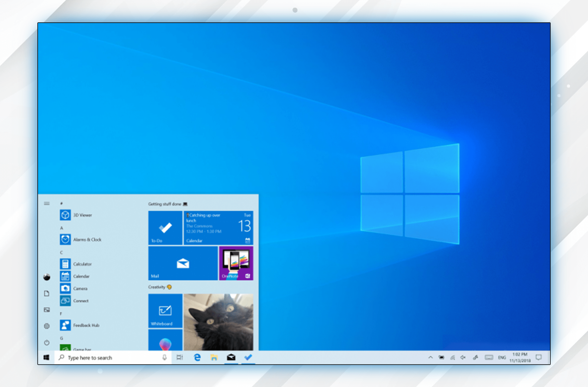588x387 pixels.
Task: Open Settings from the Start sidebar
Action: (x=47, y=326)
